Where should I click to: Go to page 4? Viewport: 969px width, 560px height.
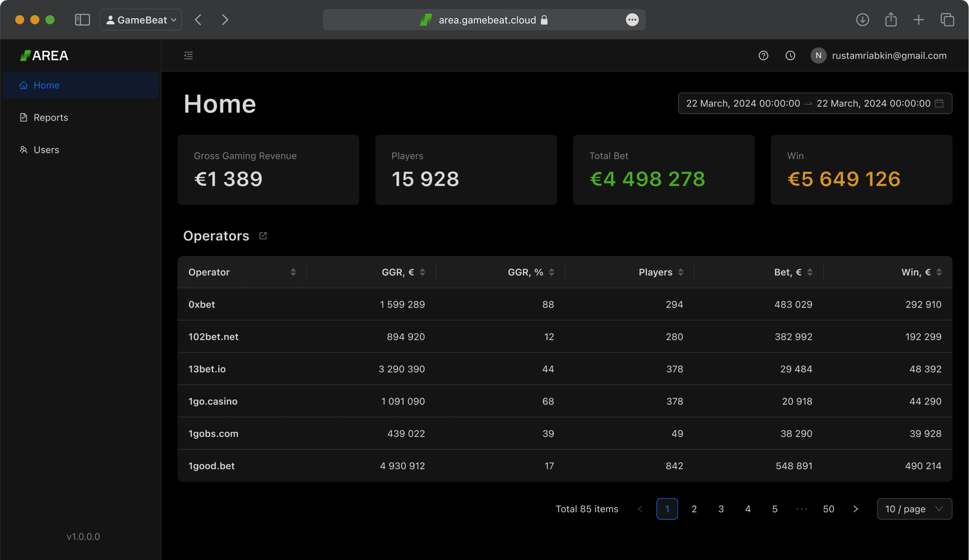[748, 509]
